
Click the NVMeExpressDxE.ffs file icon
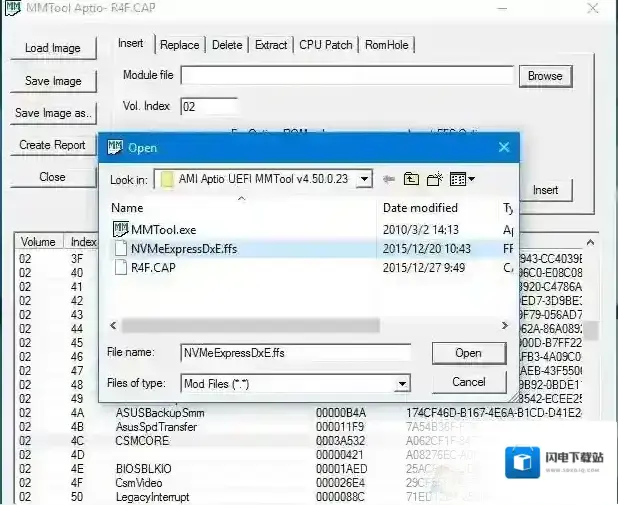pyautogui.click(x=121, y=248)
